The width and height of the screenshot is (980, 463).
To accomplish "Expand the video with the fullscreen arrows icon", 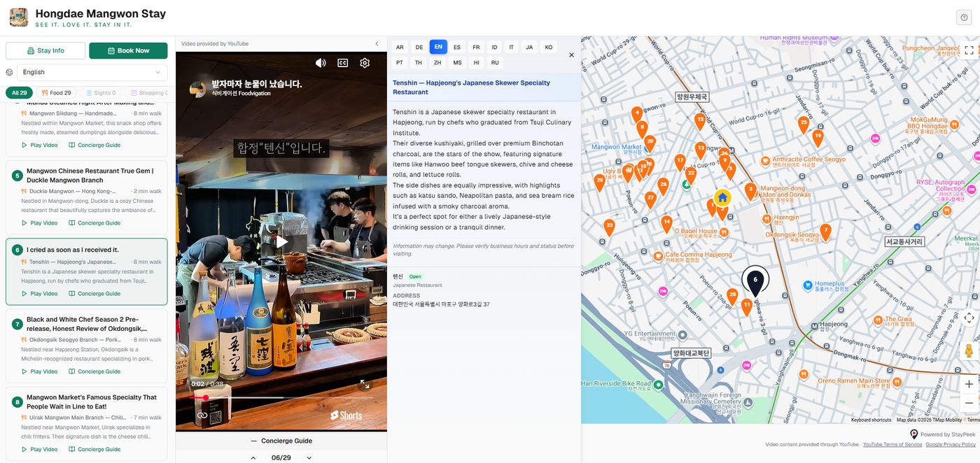I will 365,384.
